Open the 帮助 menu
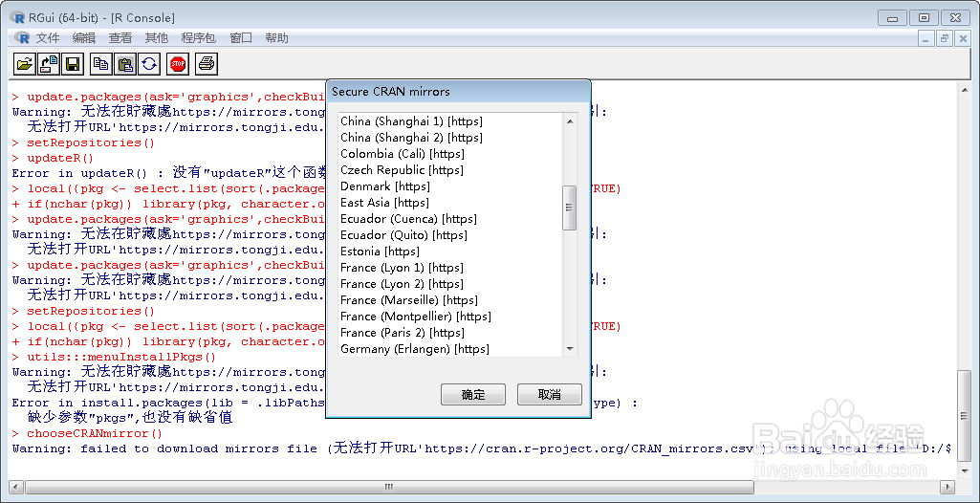Image resolution: width=980 pixels, height=503 pixels. point(277,38)
